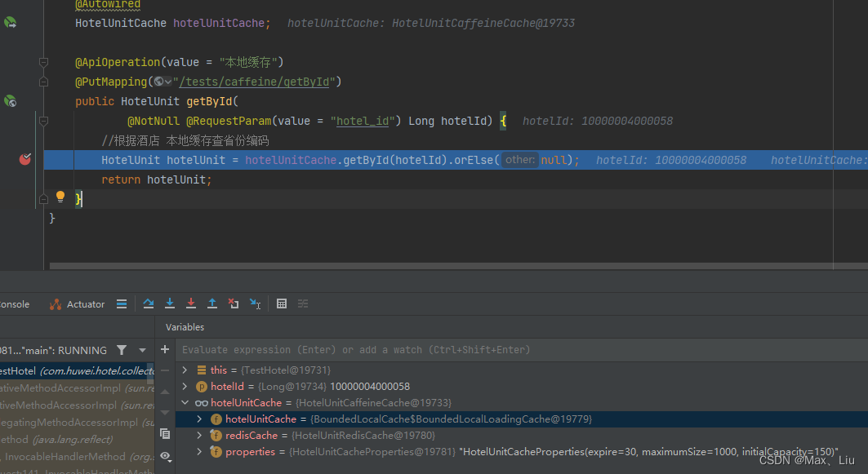Image resolution: width=868 pixels, height=474 pixels.
Task: Click the Evaluate expression input field
Action: (x=367, y=349)
